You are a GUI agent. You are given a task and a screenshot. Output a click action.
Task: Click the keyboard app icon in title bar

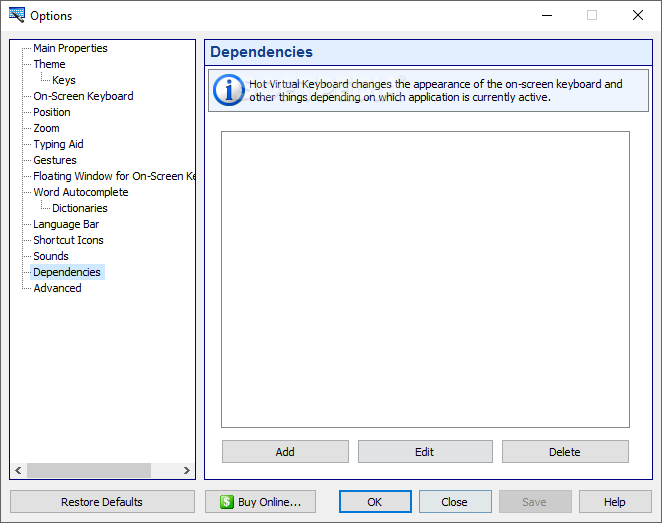coord(16,15)
